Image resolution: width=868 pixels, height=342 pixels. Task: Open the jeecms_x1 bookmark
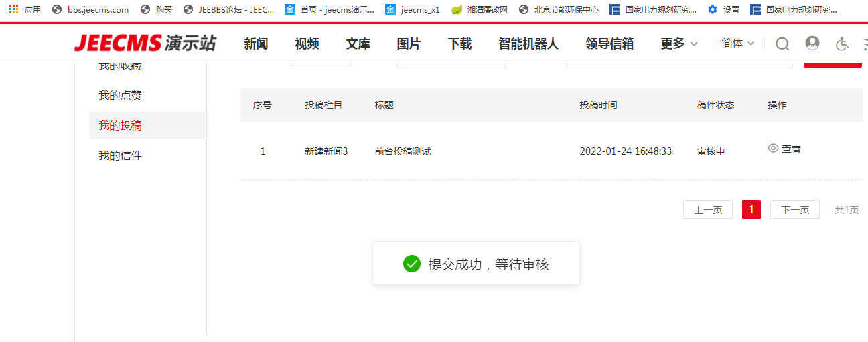tap(413, 9)
